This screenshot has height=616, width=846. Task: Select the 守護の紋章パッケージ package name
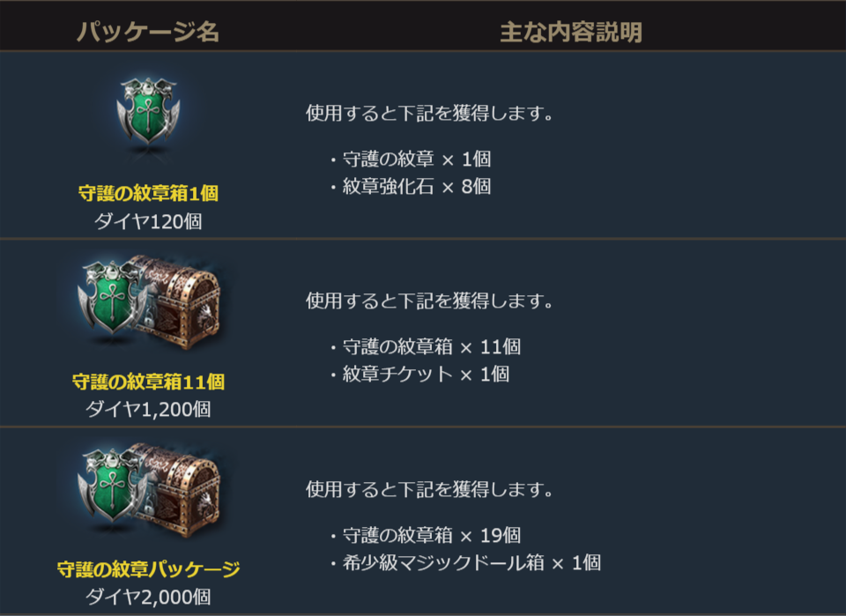(x=148, y=568)
